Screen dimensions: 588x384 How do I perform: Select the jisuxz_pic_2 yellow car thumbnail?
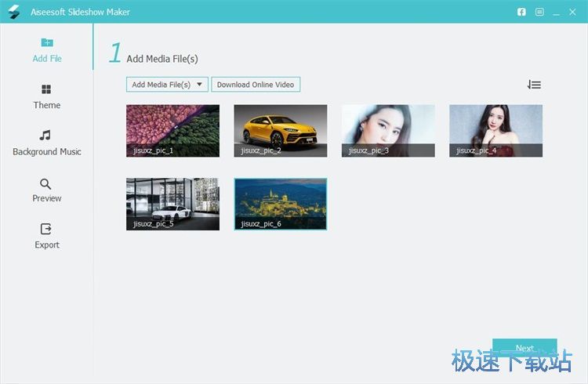(x=280, y=130)
